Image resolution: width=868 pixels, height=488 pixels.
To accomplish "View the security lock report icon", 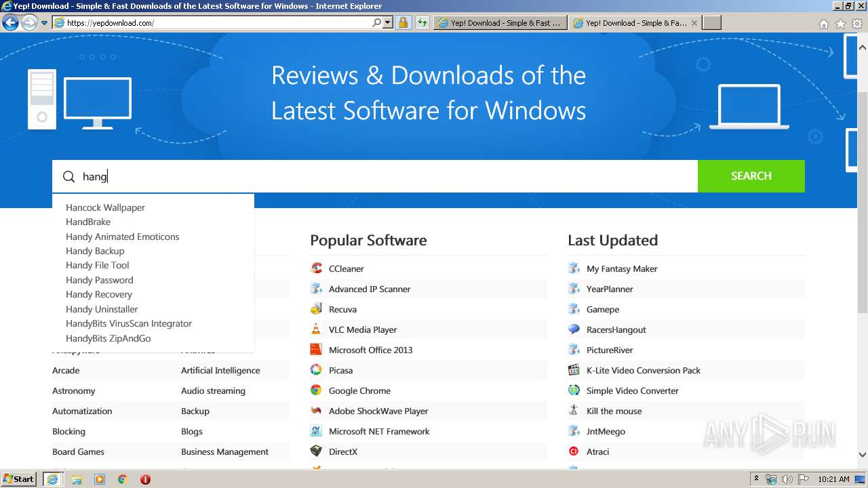I will [403, 22].
